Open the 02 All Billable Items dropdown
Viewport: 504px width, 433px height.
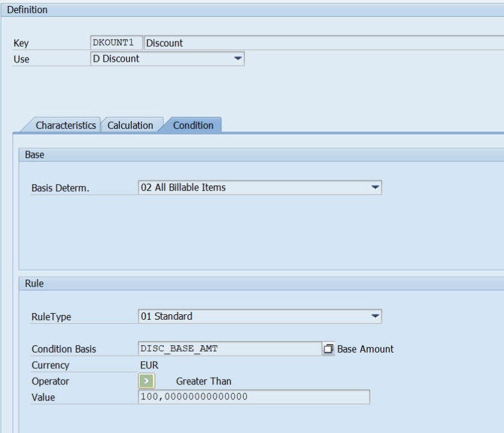click(x=240, y=187)
